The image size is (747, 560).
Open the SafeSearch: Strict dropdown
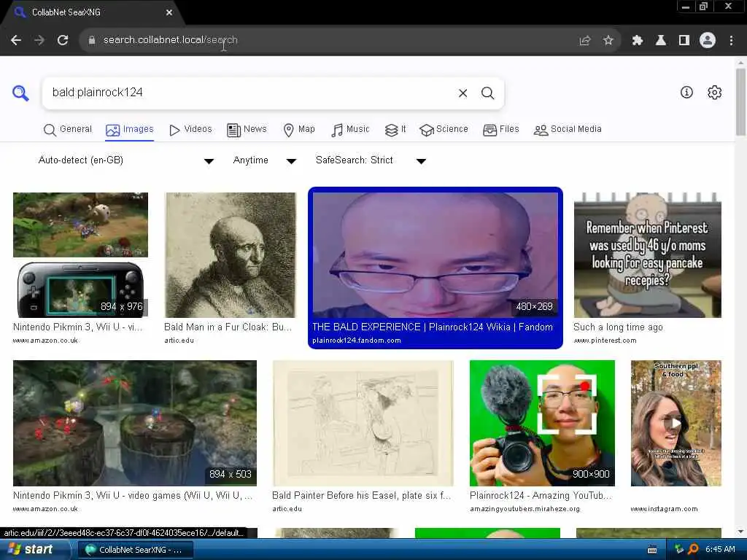click(370, 160)
